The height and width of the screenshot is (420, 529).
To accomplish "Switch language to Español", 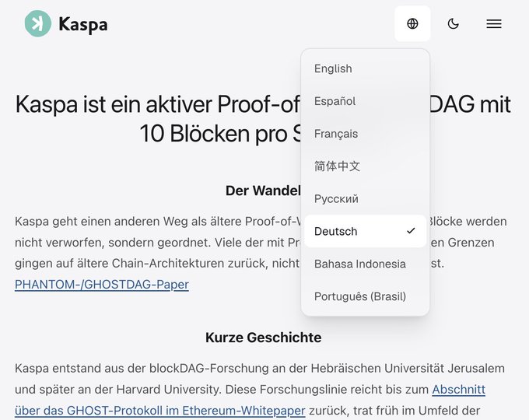I will (x=366, y=101).
